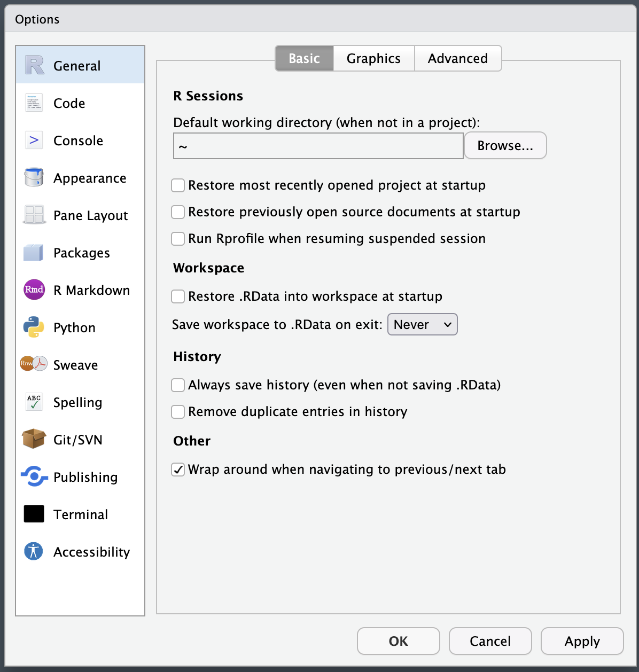Dismiss the dialog with Cancel
The height and width of the screenshot is (672, 639).
[x=490, y=641]
